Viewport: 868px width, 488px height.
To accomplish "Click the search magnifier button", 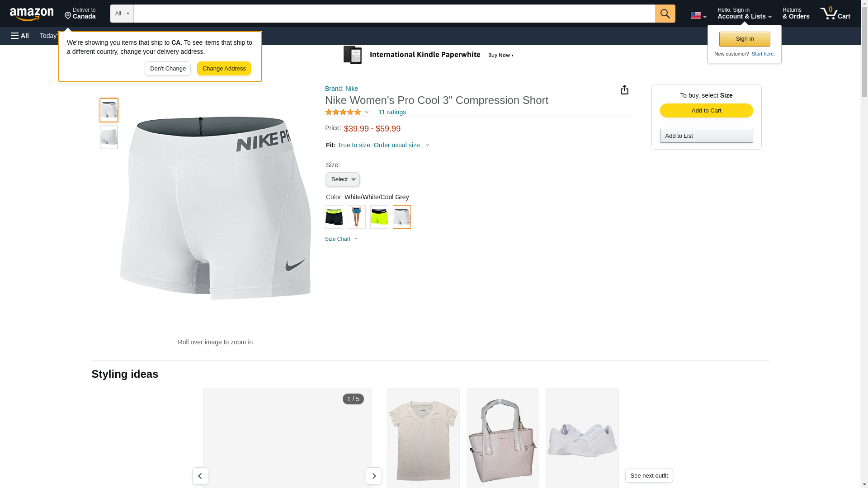I will pyautogui.click(x=665, y=14).
